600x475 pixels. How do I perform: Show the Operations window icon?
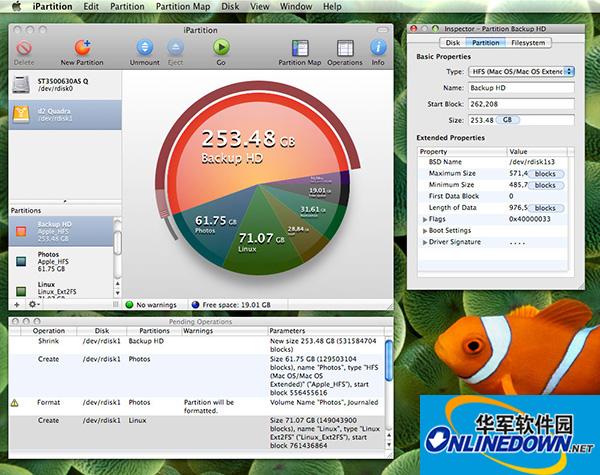(344, 48)
